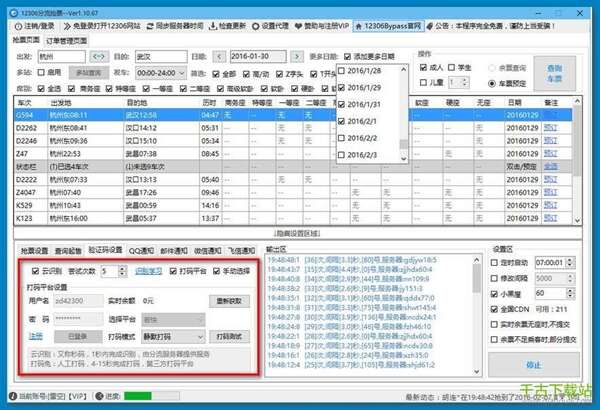This screenshot has width=600, height=410.
Task: Open 12306 website via 免登录打开12306网站
Action: [102, 26]
